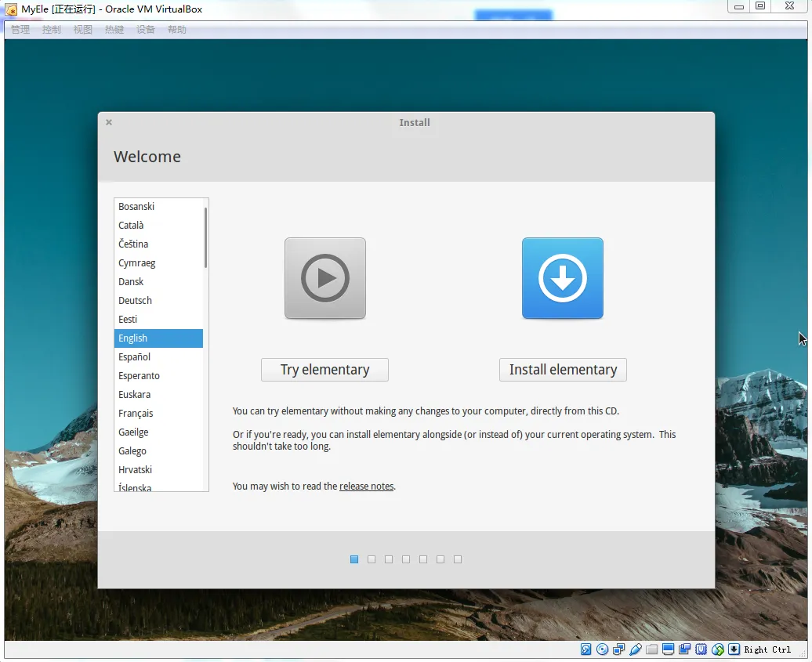Select Deutsch in the language list
Viewport: 812px width, 662px height.
click(x=158, y=300)
